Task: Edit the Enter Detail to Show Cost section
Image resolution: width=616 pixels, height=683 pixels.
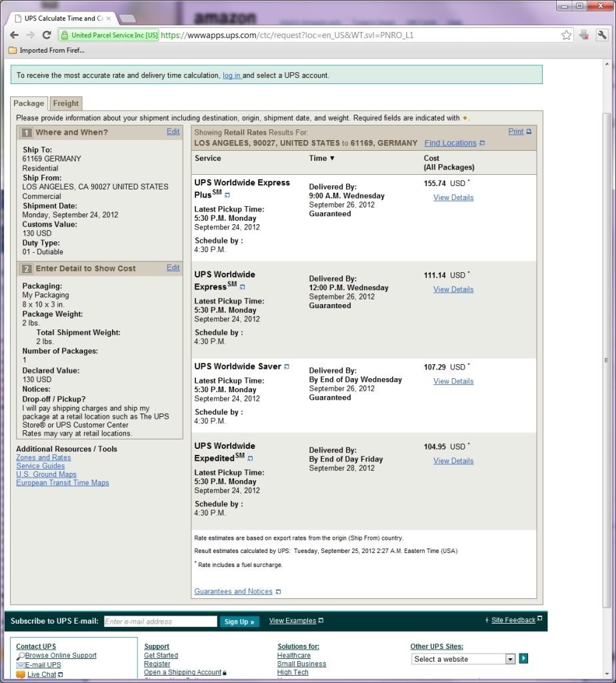Action: (x=173, y=267)
